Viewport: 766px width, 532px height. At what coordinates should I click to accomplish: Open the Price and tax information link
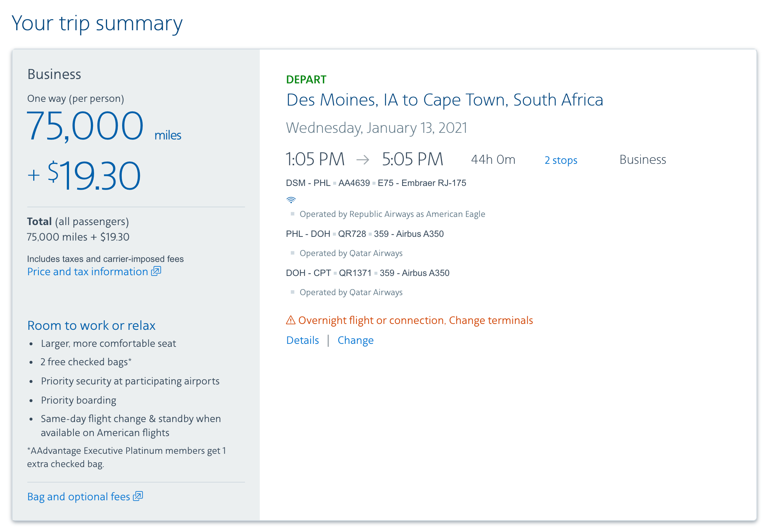coord(87,272)
